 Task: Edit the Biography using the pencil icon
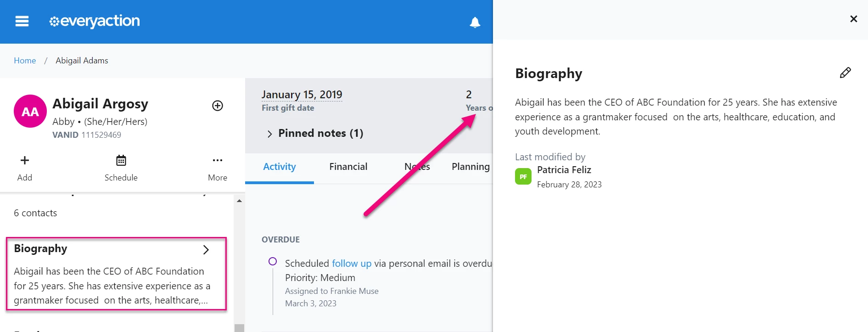[x=845, y=73]
